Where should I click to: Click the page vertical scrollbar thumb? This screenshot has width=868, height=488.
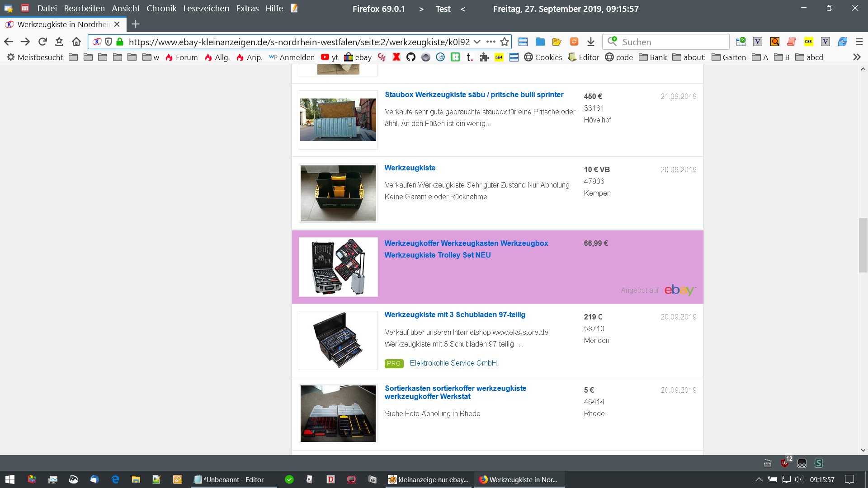(x=863, y=245)
